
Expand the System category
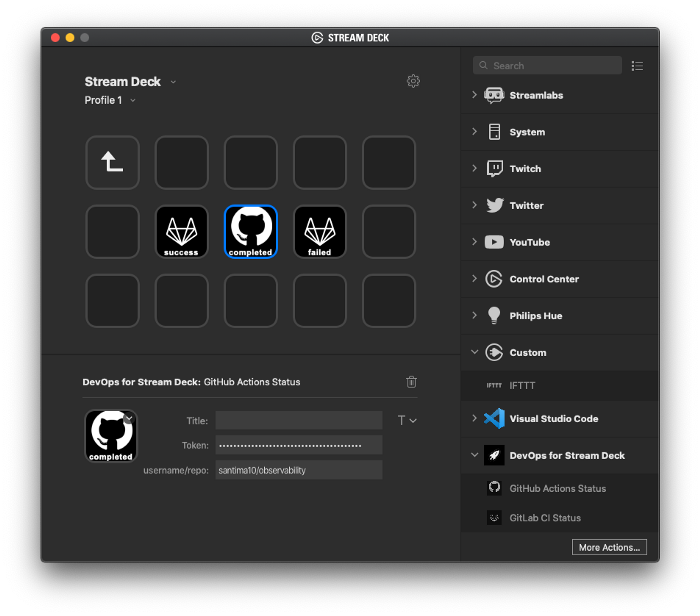coord(474,131)
